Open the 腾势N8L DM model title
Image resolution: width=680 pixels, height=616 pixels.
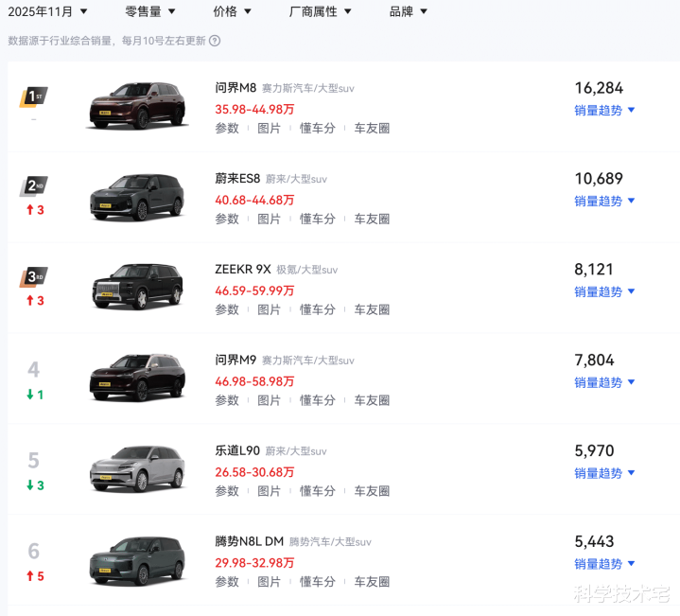(249, 541)
